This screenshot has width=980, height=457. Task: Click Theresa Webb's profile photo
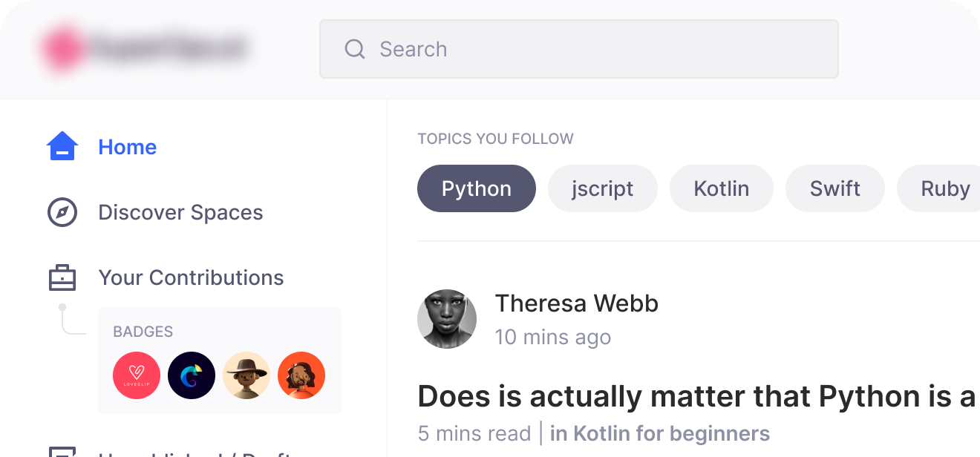click(447, 318)
